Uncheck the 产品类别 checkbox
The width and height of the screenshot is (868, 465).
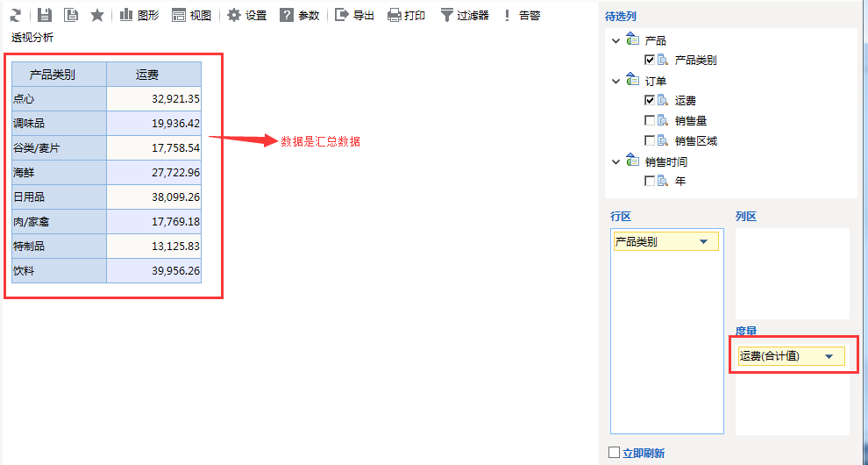[650, 60]
